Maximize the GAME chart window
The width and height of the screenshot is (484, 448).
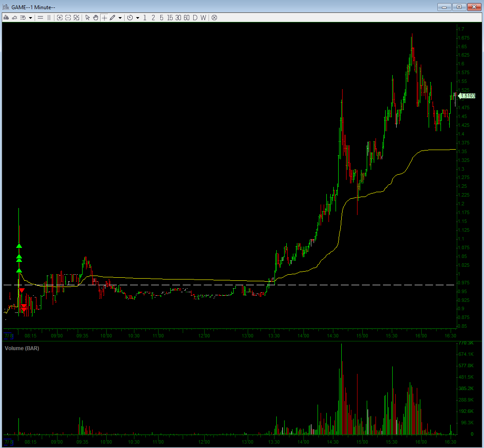pos(459,7)
